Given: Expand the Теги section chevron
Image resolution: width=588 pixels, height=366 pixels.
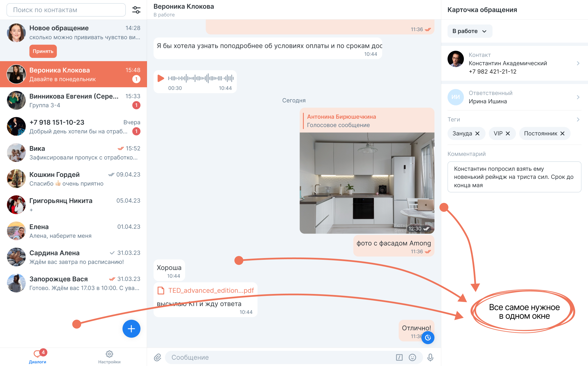Looking at the screenshot, I should pyautogui.click(x=578, y=119).
